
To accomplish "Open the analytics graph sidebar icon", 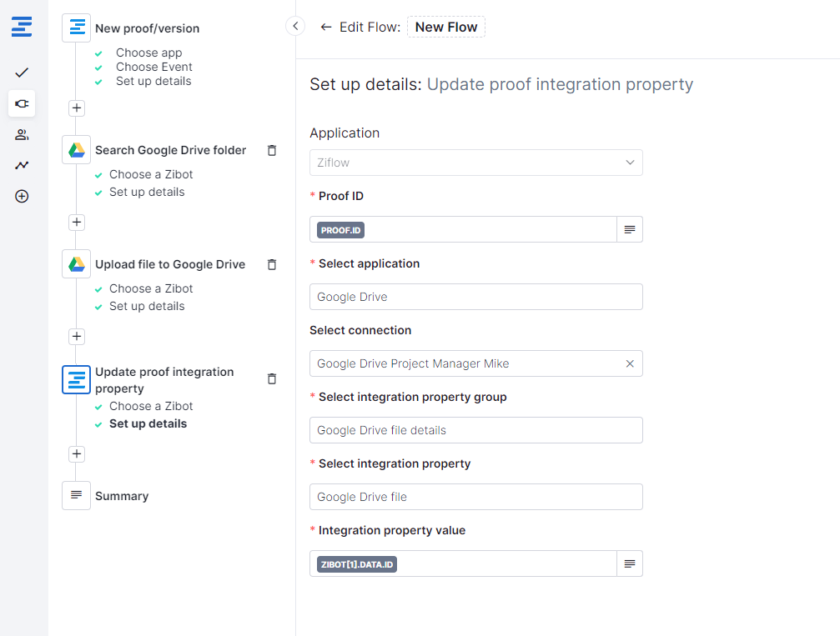I will [x=22, y=165].
